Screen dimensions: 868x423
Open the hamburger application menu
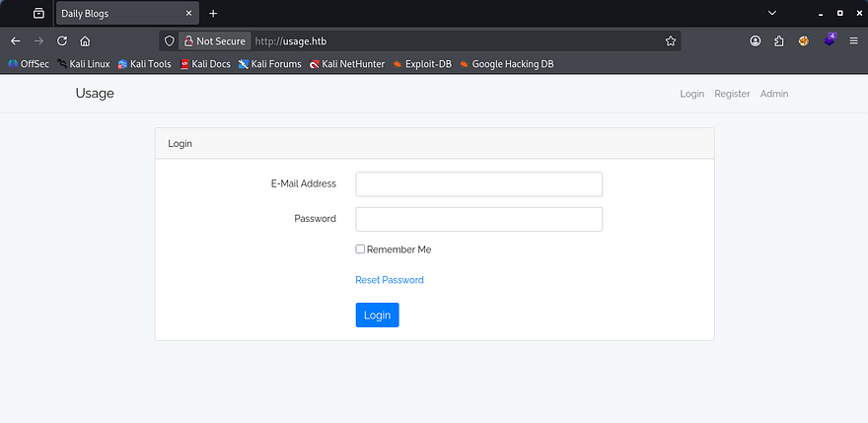point(853,41)
